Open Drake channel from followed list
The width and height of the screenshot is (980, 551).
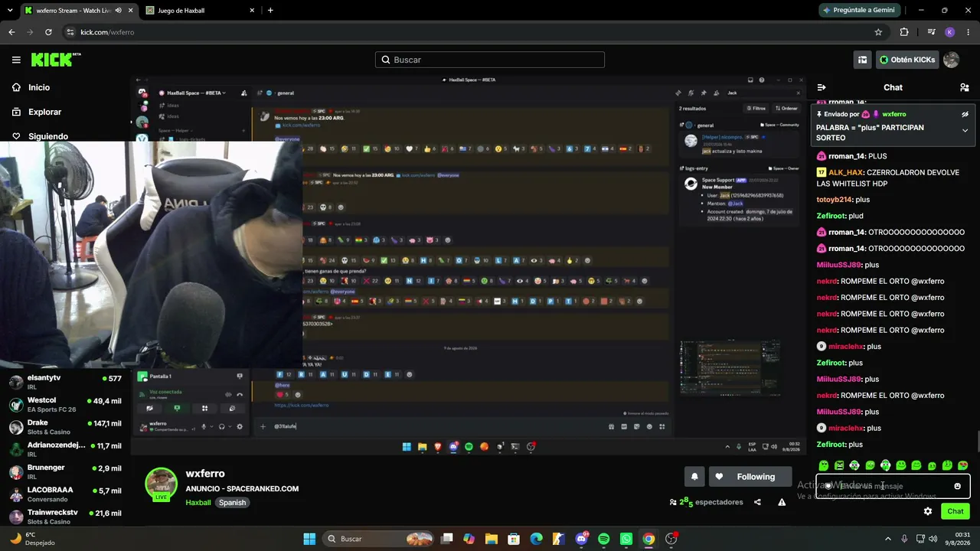65,427
